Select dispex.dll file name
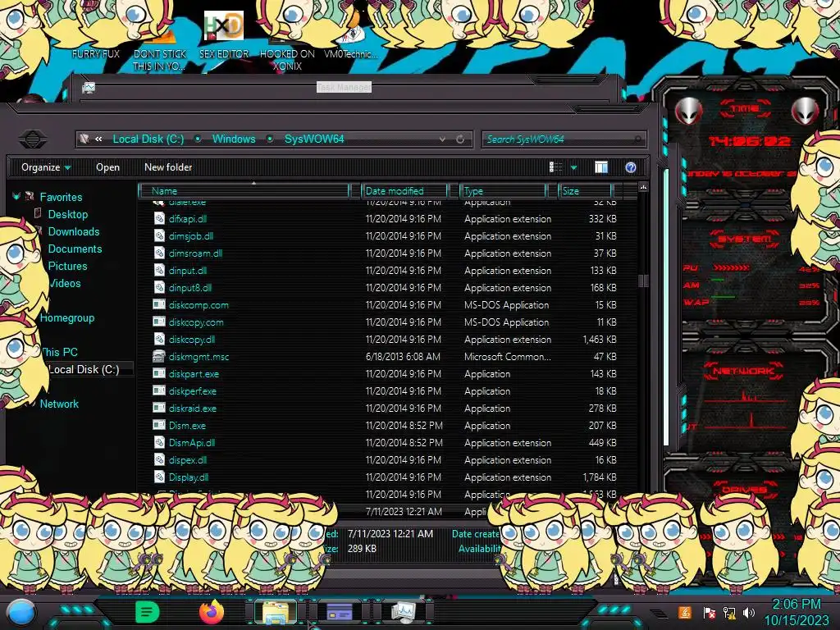This screenshot has height=630, width=840. pos(188,459)
